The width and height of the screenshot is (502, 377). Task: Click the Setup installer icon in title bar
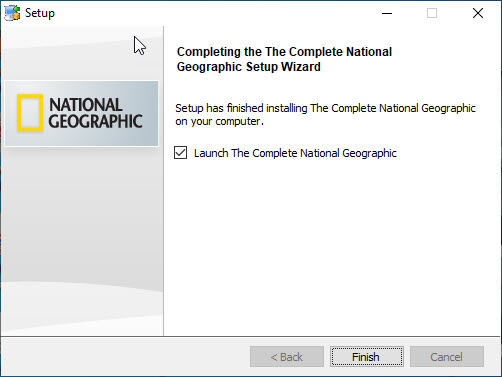(12, 13)
